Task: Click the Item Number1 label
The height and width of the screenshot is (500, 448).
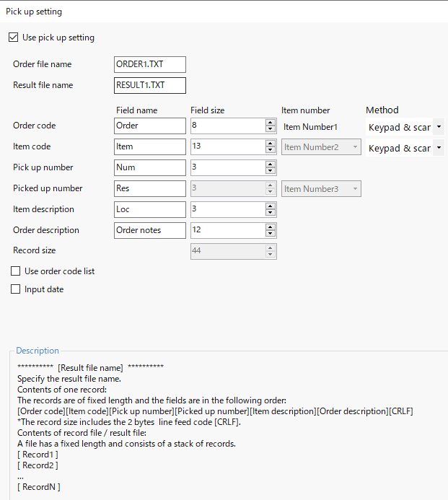Action: coord(310,127)
